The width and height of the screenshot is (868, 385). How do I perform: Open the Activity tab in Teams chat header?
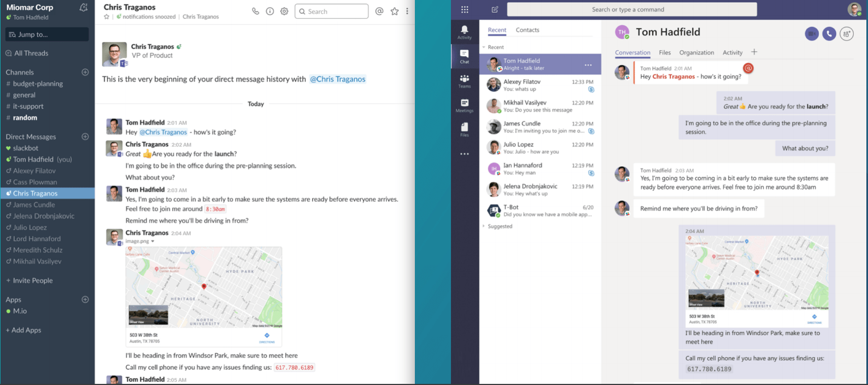(x=732, y=52)
